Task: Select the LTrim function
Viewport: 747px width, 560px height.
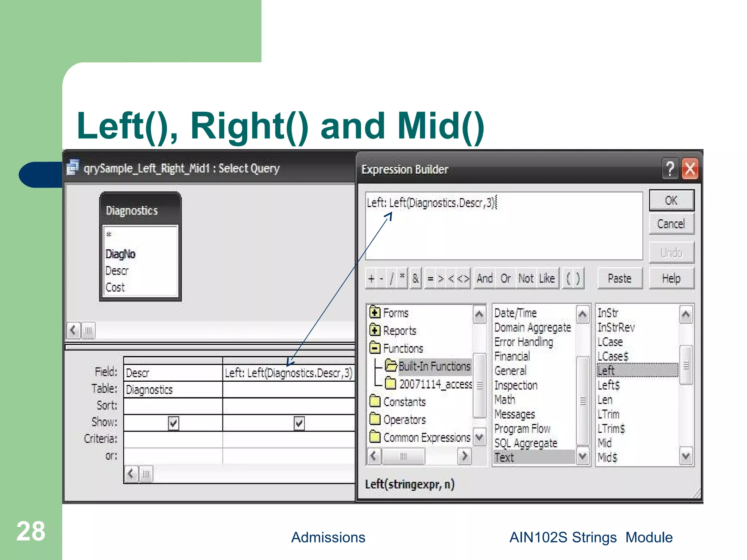Action: (608, 414)
